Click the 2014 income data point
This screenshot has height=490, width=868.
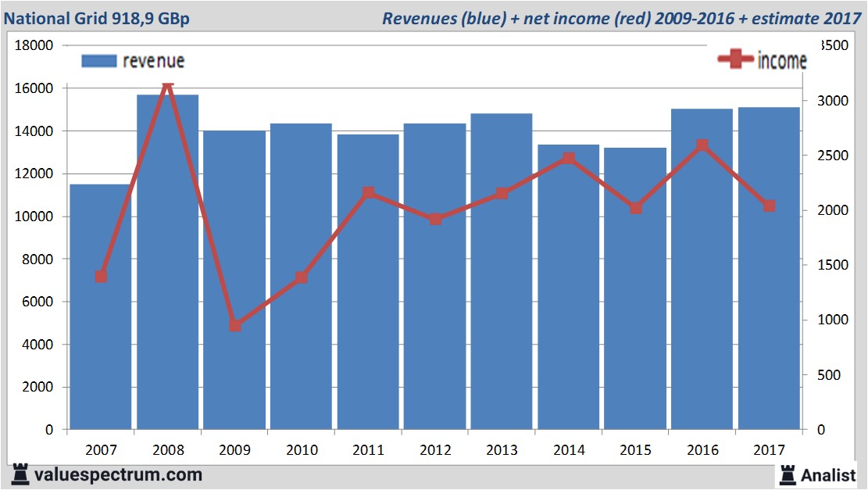pyautogui.click(x=569, y=159)
